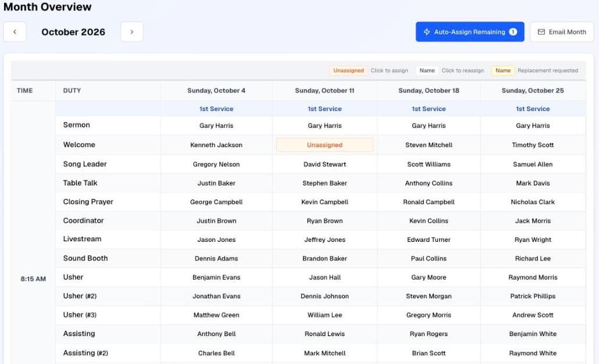Reassign Kenneth Jackson on Welcome duty
The image size is (599, 364).
click(x=216, y=145)
